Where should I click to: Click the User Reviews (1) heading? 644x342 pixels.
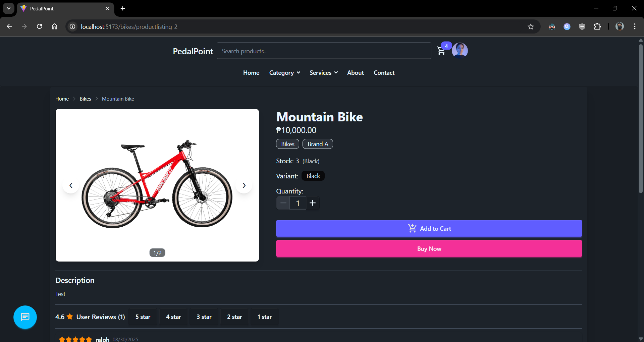point(101,317)
